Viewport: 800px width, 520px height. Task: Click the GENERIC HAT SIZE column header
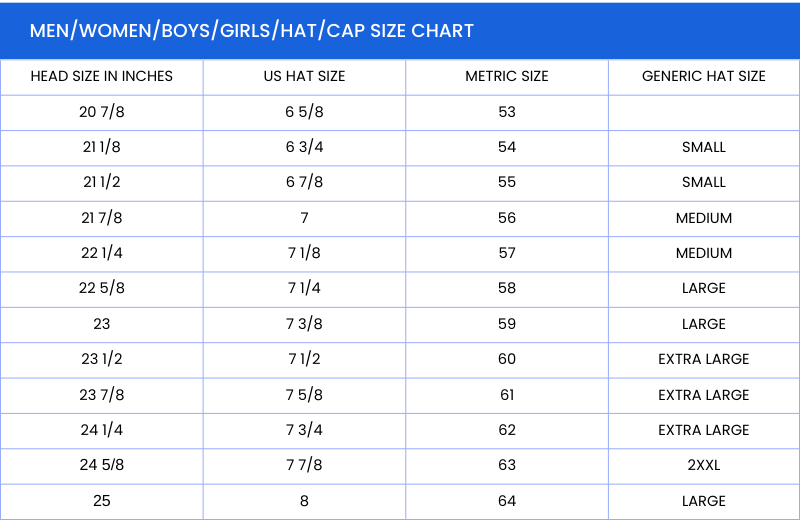pyautogui.click(x=704, y=76)
